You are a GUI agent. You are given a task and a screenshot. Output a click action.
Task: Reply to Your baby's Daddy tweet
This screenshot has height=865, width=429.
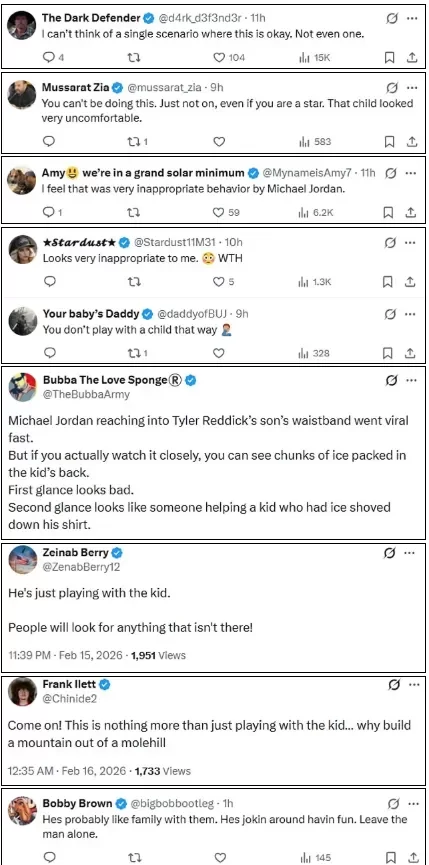49,353
